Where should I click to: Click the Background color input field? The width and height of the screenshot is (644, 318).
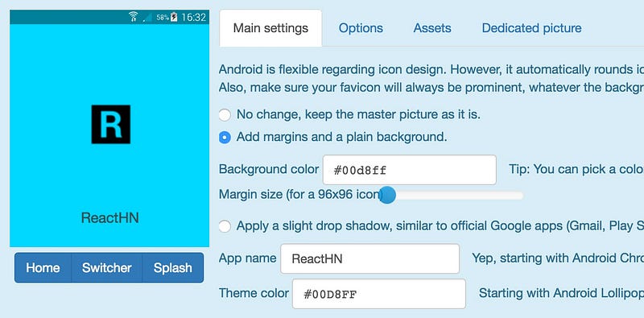[x=410, y=170]
